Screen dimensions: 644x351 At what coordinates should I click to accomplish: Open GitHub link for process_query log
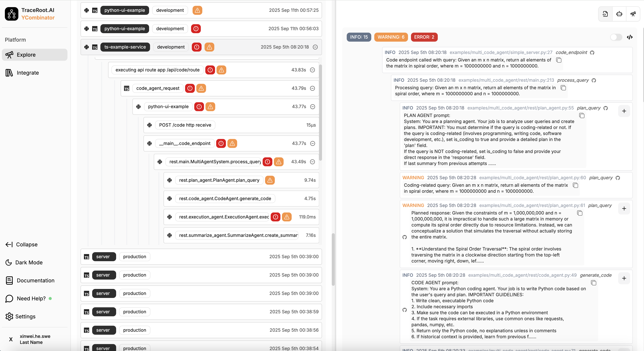(x=594, y=80)
